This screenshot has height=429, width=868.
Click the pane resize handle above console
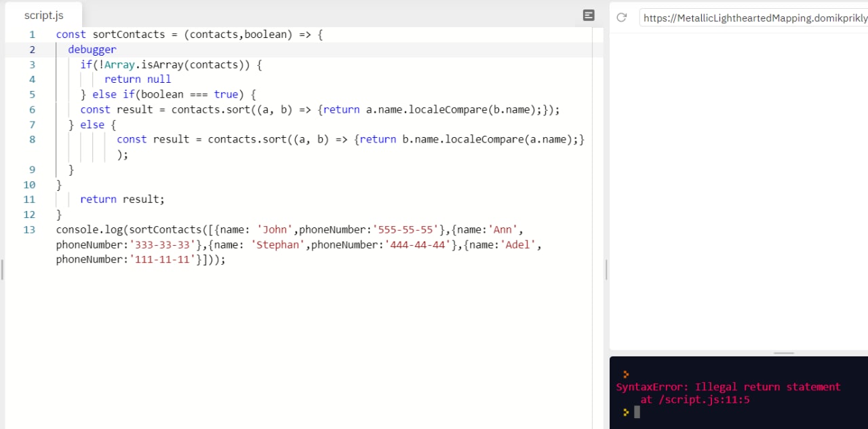coord(783,353)
